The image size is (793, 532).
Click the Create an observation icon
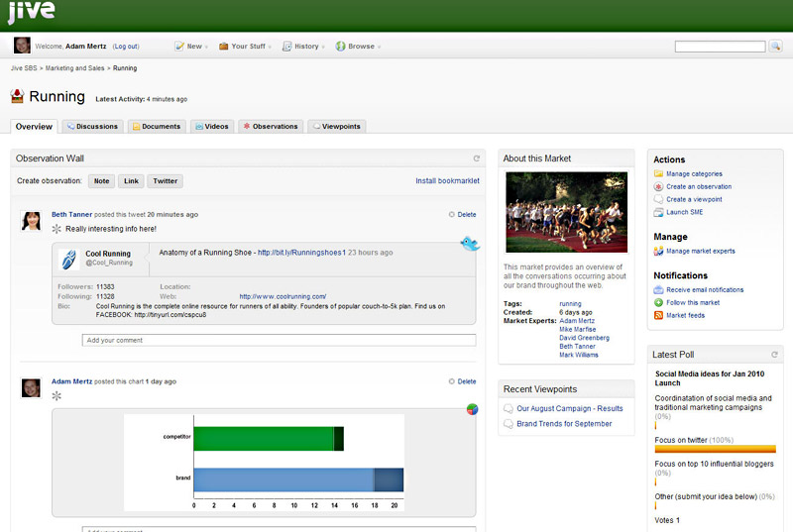click(x=658, y=186)
